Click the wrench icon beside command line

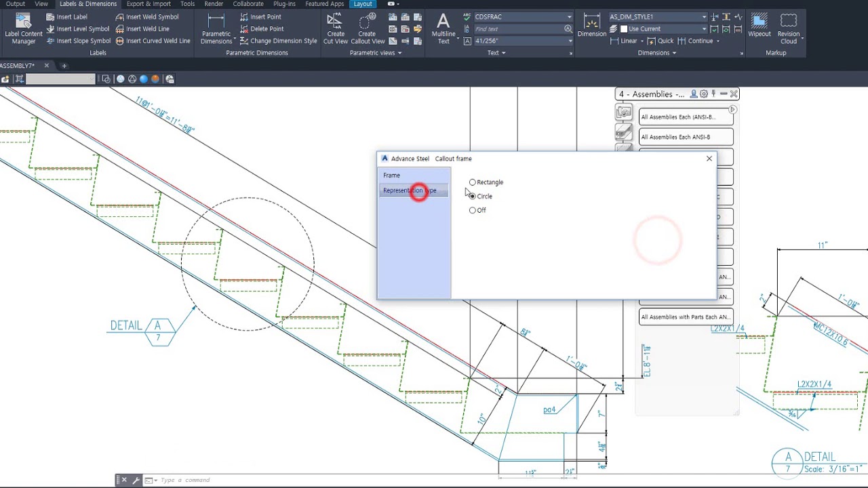[x=136, y=480]
